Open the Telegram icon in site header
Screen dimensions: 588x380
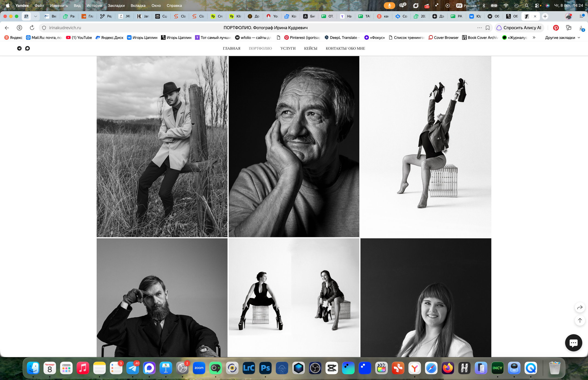point(19,48)
